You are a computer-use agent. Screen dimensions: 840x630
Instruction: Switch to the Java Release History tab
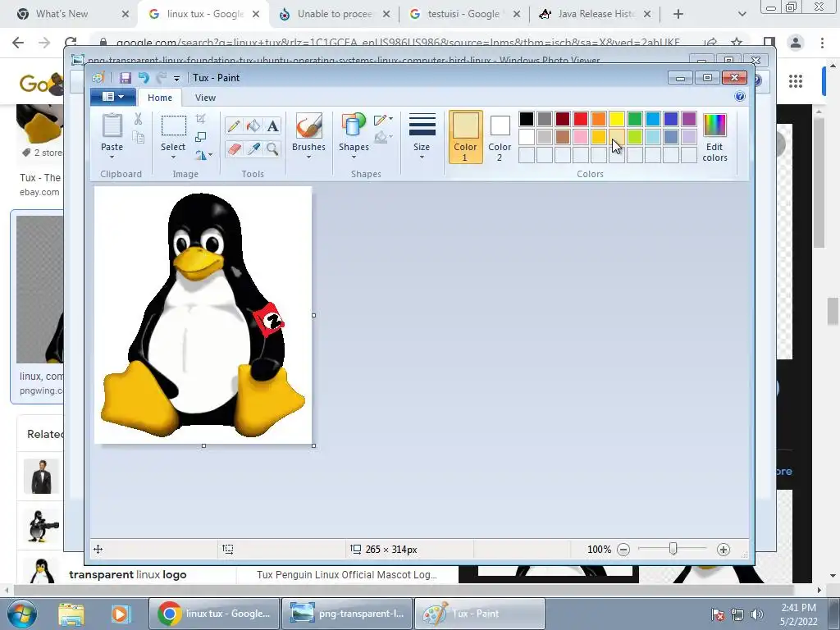[x=595, y=14]
